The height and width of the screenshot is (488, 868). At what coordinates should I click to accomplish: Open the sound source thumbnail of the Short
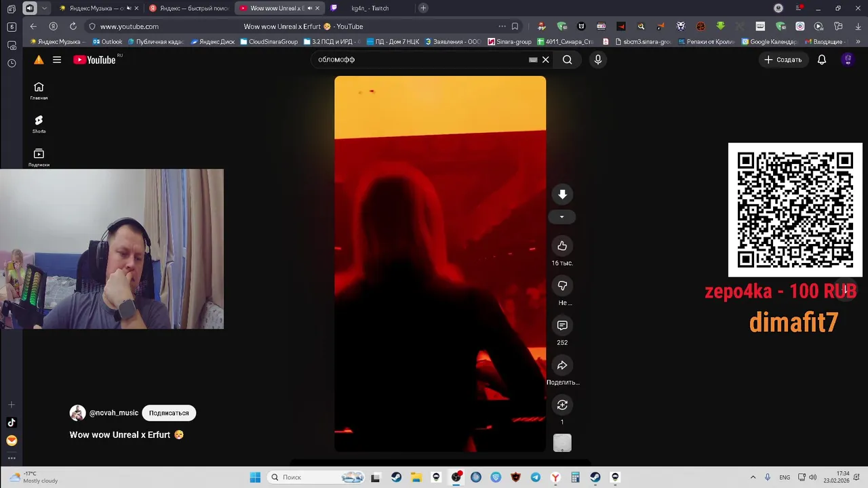point(562,443)
